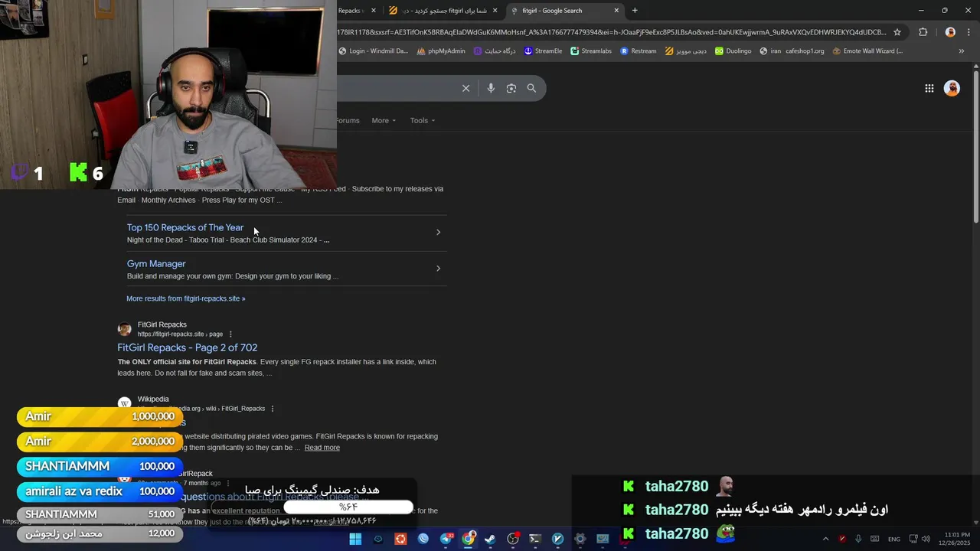Click the ENG language indicator
The width and height of the screenshot is (980, 551).
click(893, 539)
